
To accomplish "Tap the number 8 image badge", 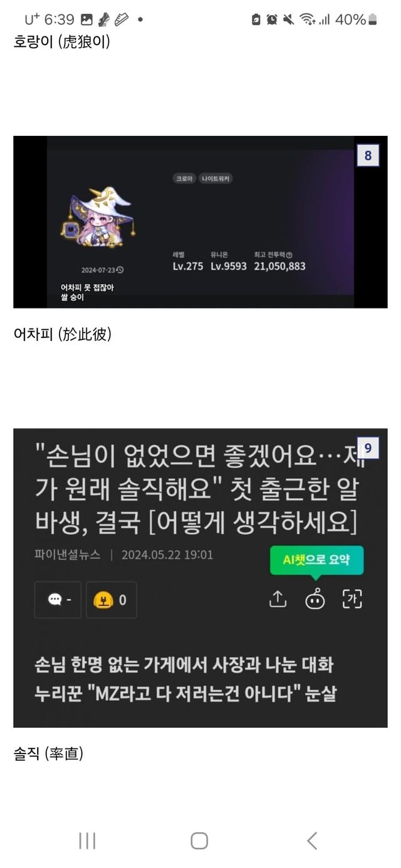I will tap(368, 155).
